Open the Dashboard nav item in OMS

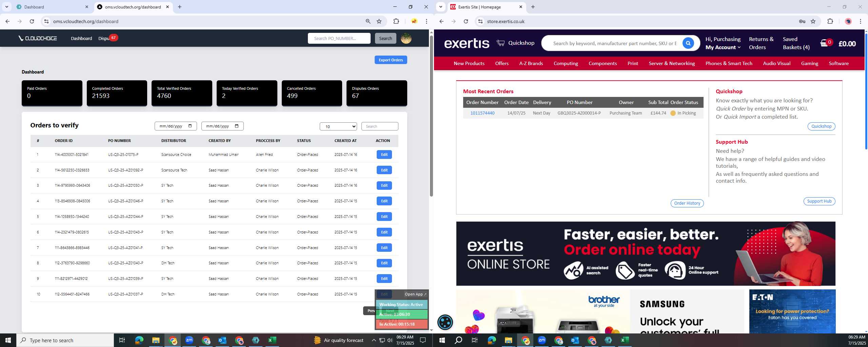coord(81,38)
